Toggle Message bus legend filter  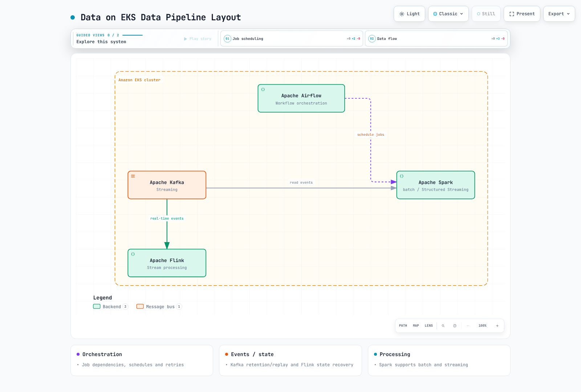159,307
